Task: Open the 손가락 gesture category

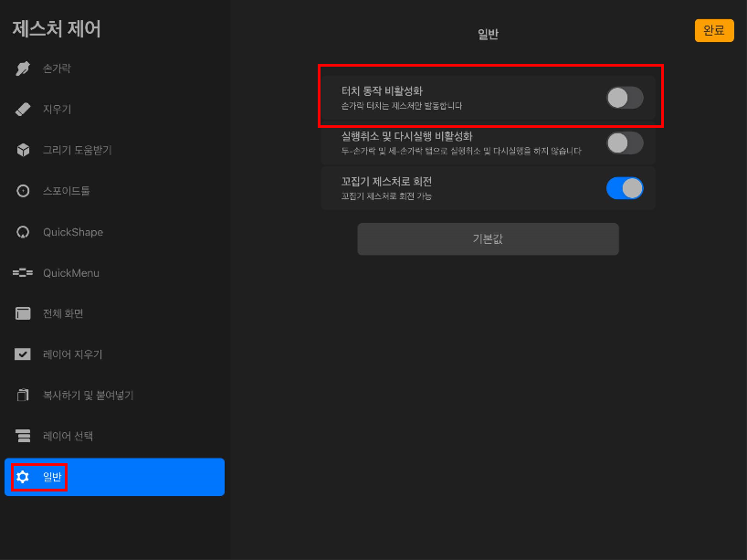Action: (x=114, y=69)
